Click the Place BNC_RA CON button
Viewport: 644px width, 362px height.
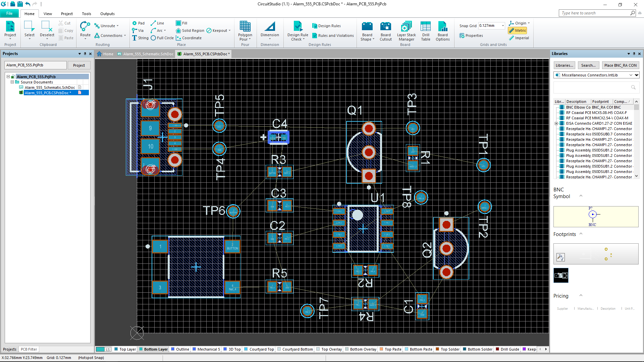(620, 65)
